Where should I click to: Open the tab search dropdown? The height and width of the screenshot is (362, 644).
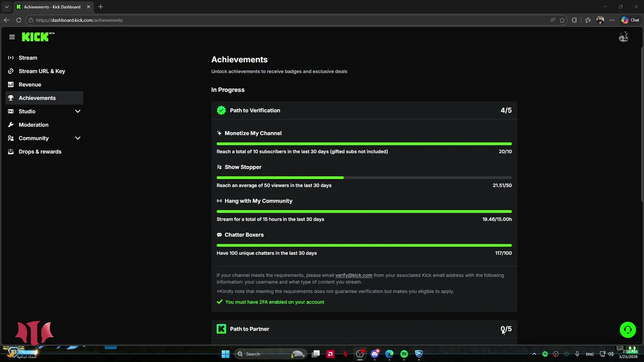pos(7,7)
